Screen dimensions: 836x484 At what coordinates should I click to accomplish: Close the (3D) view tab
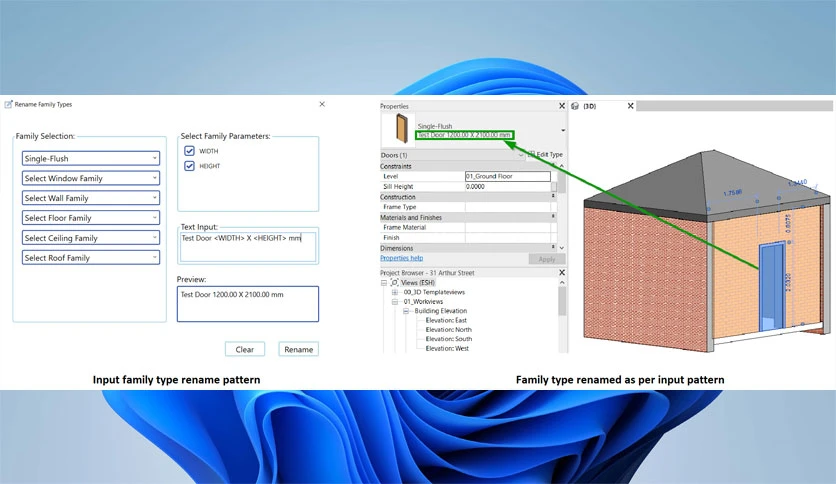[631, 106]
